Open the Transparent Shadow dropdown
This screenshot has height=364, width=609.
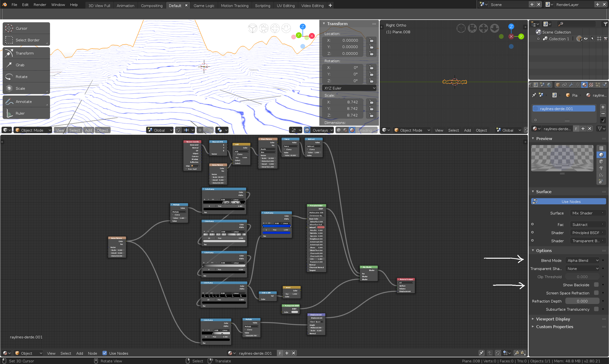coord(582,269)
